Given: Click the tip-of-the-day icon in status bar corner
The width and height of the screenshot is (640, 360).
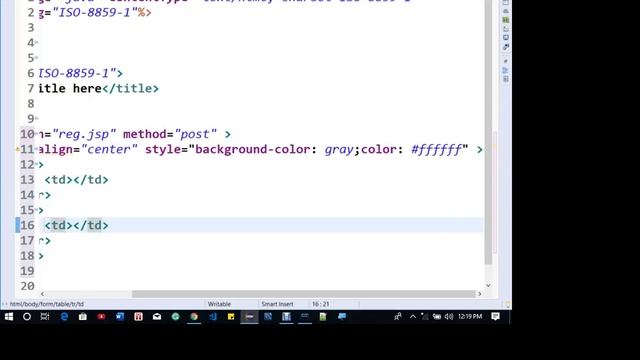Looking at the screenshot, I should (507, 304).
